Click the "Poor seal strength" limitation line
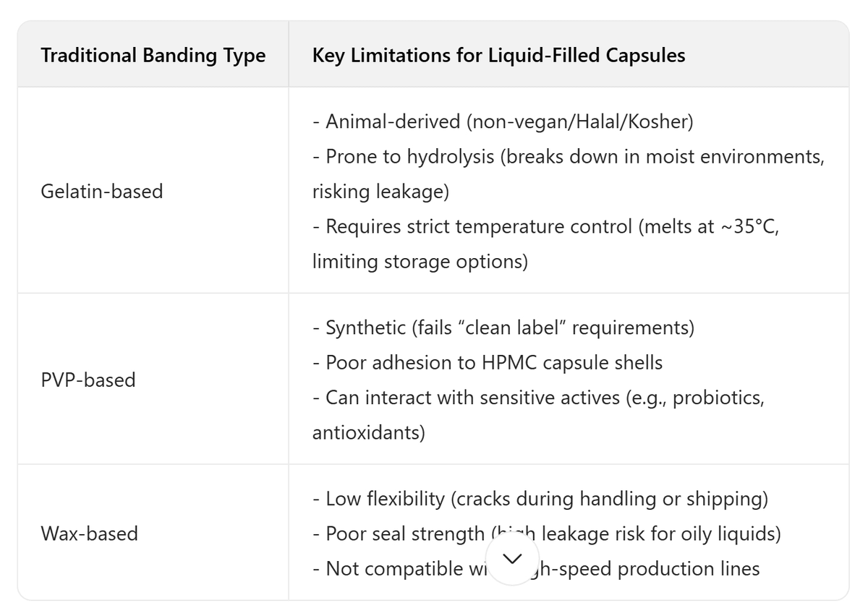The width and height of the screenshot is (868, 608). (x=405, y=534)
